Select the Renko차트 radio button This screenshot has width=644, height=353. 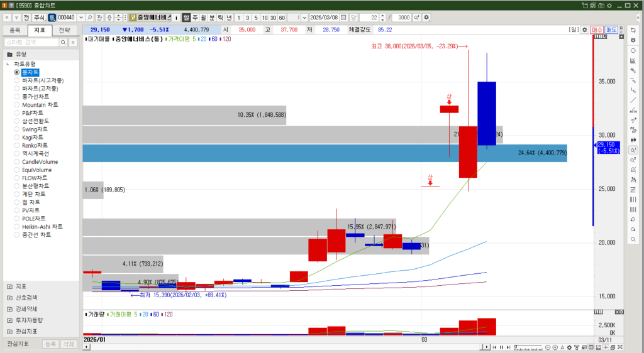click(x=16, y=146)
